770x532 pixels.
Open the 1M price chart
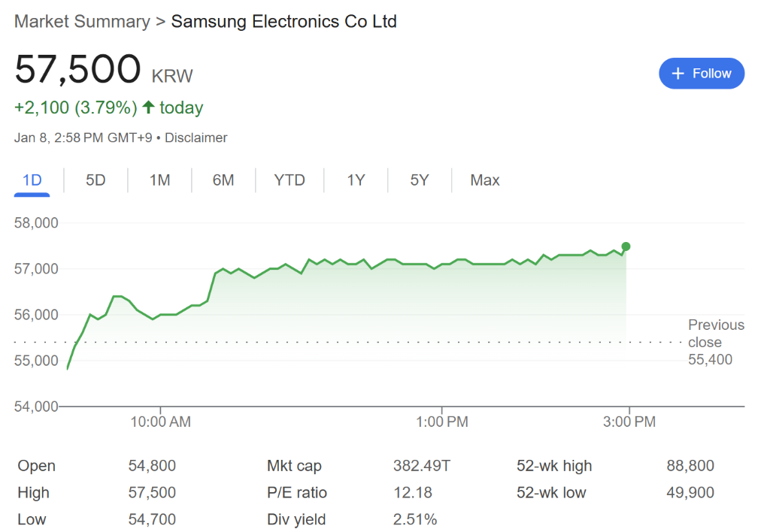coord(159,180)
